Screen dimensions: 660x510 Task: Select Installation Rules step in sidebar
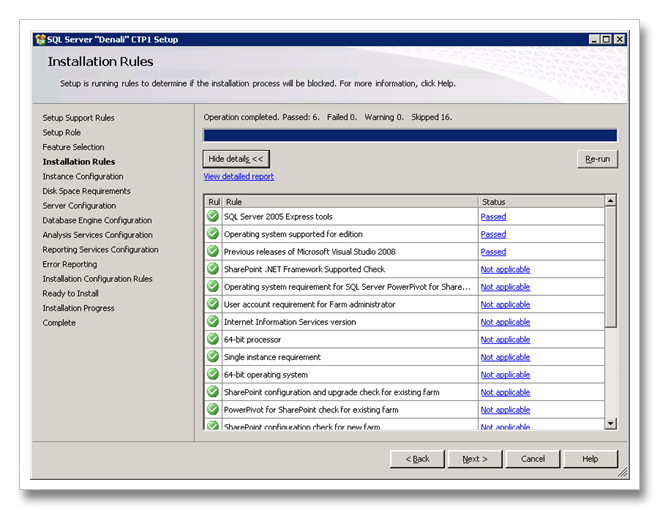pos(79,162)
